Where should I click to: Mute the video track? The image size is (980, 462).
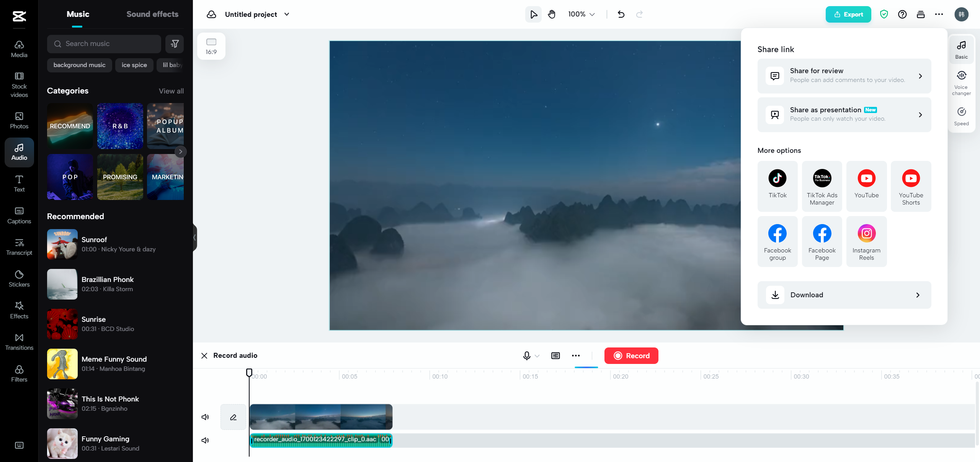205,417
